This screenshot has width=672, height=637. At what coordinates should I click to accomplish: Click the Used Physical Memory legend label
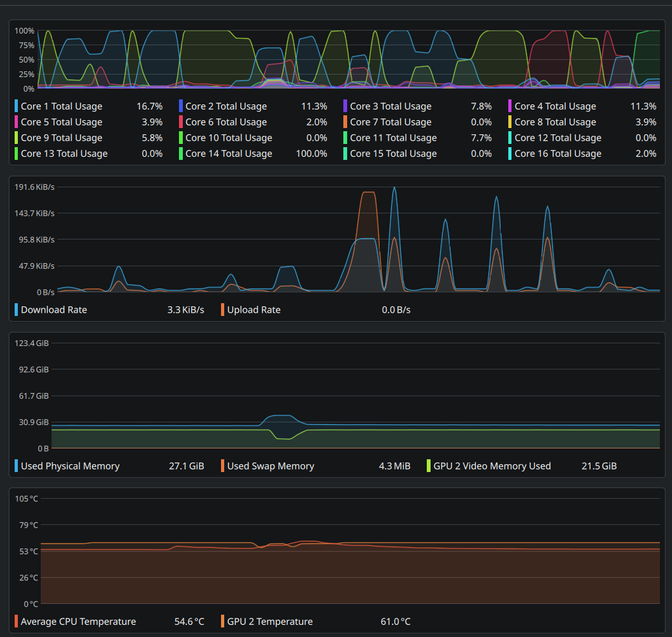click(70, 466)
